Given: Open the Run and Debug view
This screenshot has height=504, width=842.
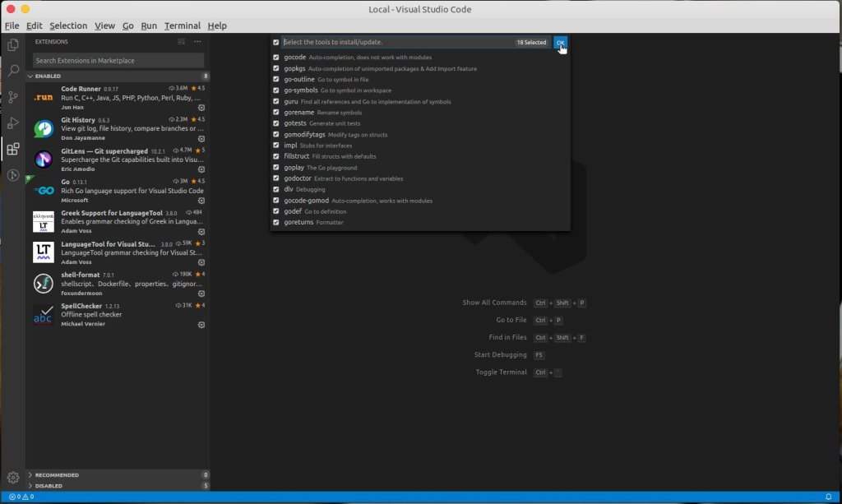Looking at the screenshot, I should [x=13, y=123].
